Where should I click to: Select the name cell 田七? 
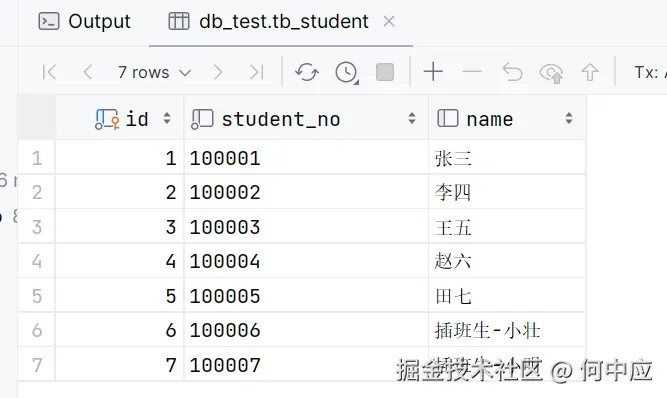507,296
